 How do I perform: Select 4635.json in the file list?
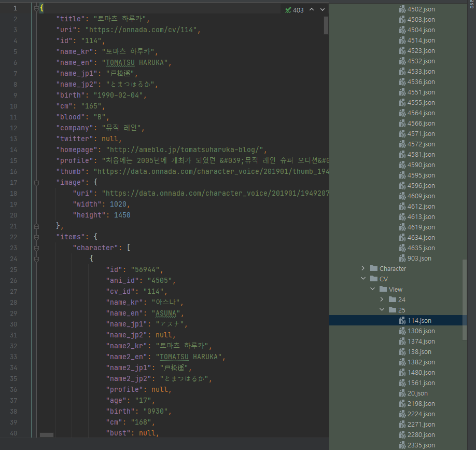[x=421, y=248]
